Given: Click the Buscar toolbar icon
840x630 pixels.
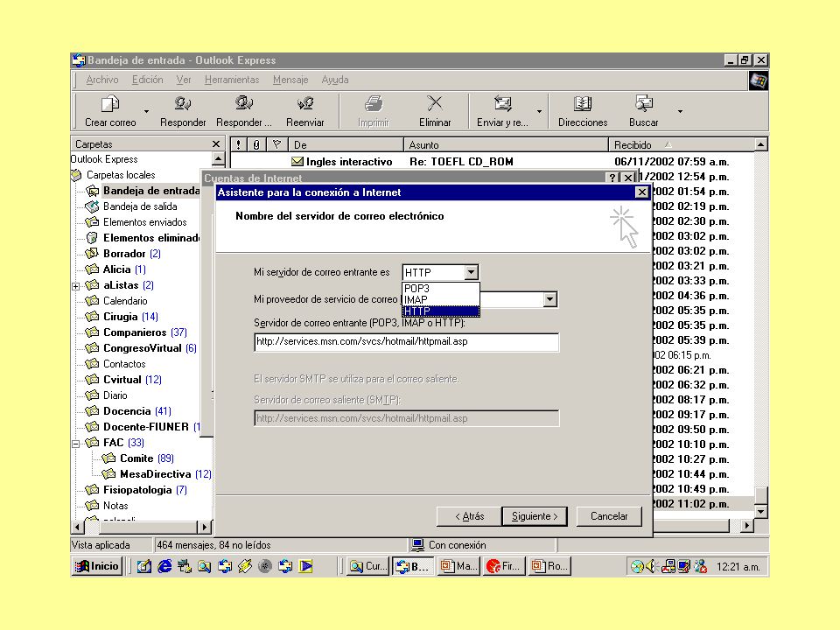Looking at the screenshot, I should pos(643,103).
